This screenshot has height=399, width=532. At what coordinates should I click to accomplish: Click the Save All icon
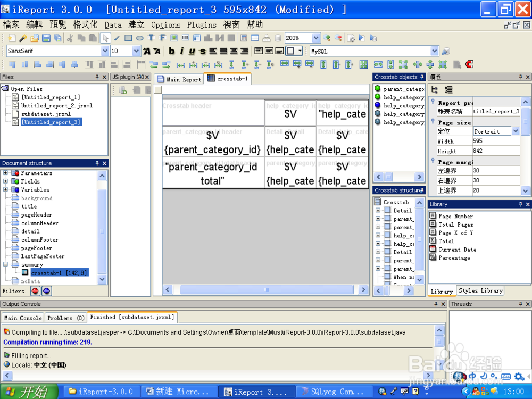(x=57, y=38)
